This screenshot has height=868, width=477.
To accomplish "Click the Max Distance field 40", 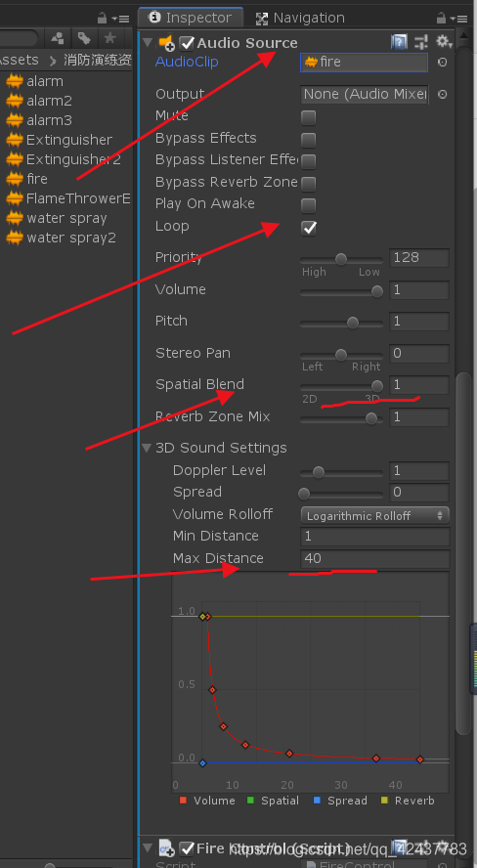I will tap(374, 558).
